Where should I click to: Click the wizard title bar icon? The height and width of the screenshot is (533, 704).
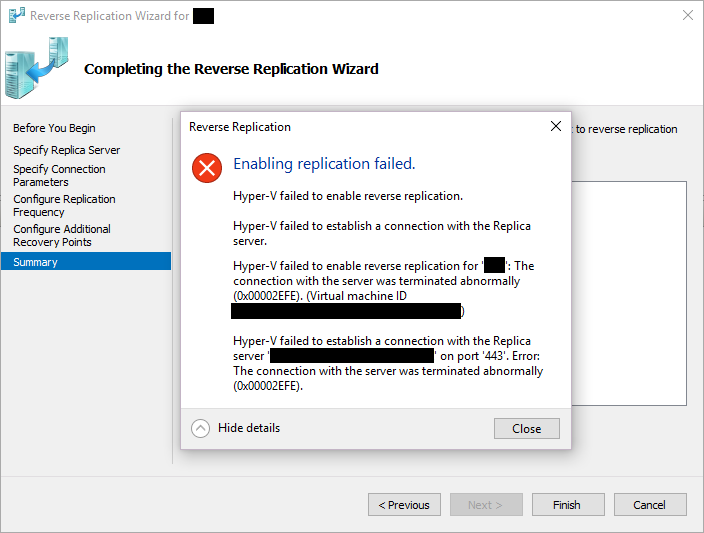(17, 16)
